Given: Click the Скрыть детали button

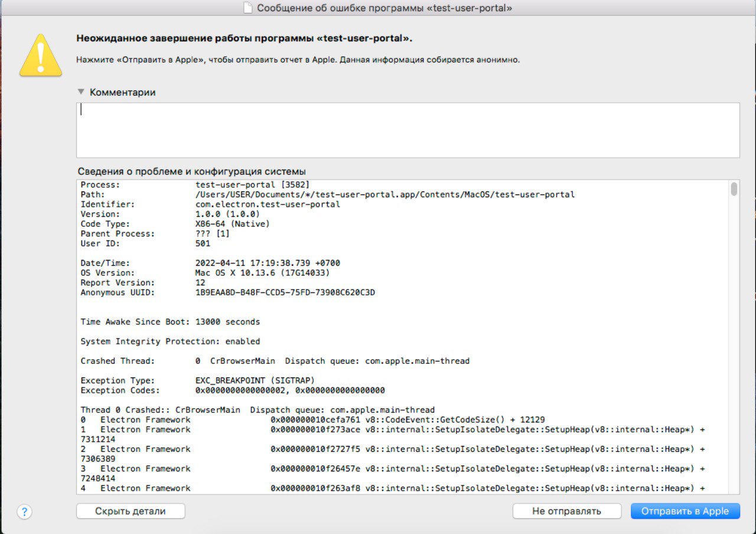Looking at the screenshot, I should click(131, 512).
